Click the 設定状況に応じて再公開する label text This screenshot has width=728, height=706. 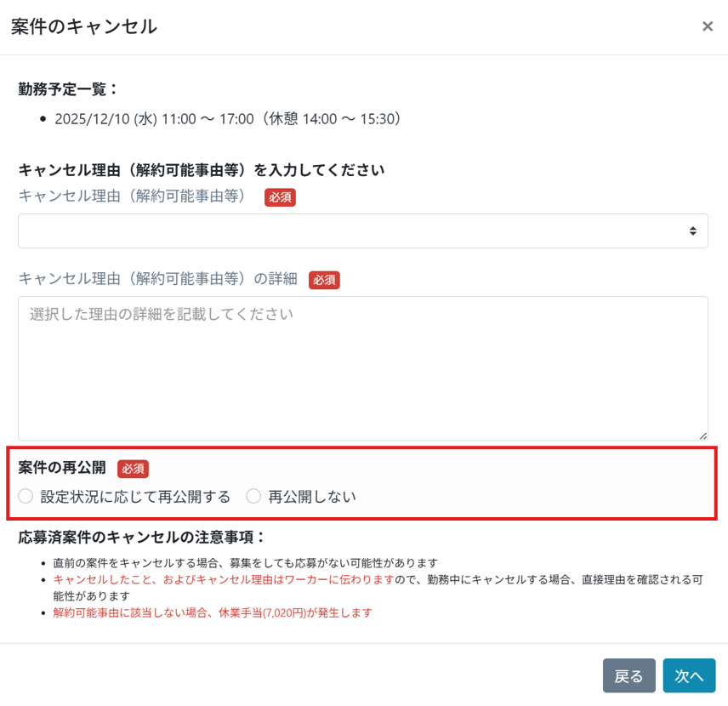click(x=135, y=496)
